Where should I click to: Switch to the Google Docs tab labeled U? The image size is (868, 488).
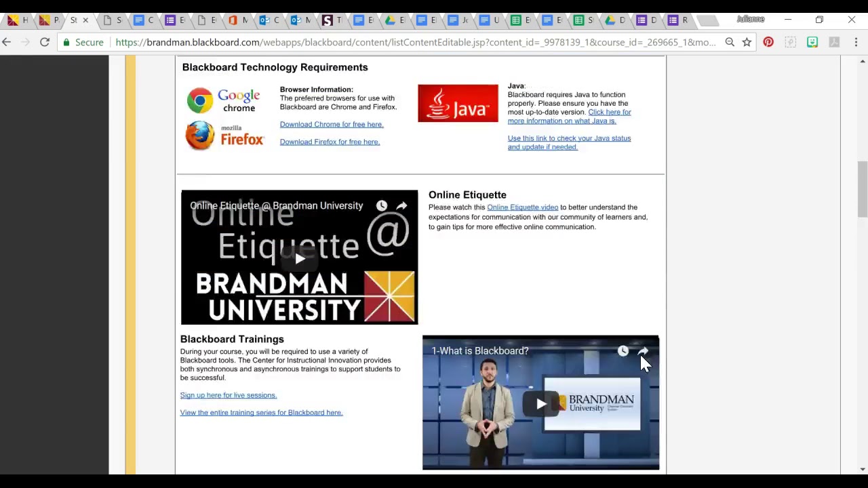point(490,20)
